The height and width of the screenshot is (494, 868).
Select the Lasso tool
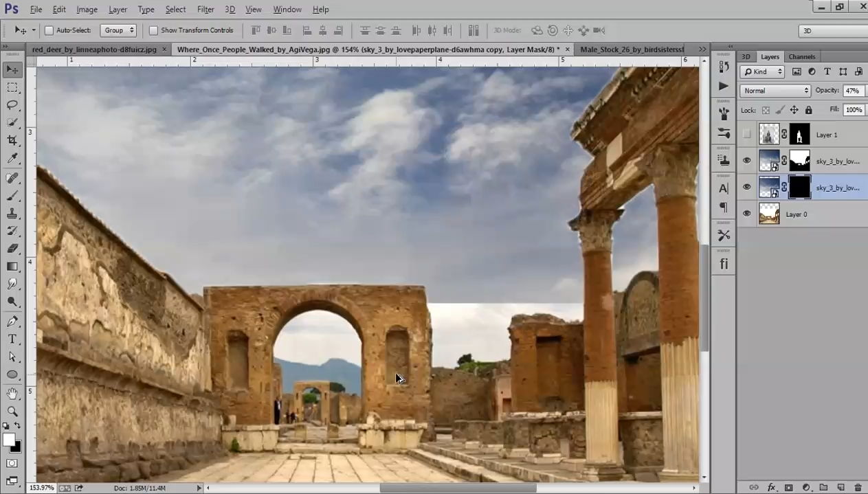coord(12,105)
